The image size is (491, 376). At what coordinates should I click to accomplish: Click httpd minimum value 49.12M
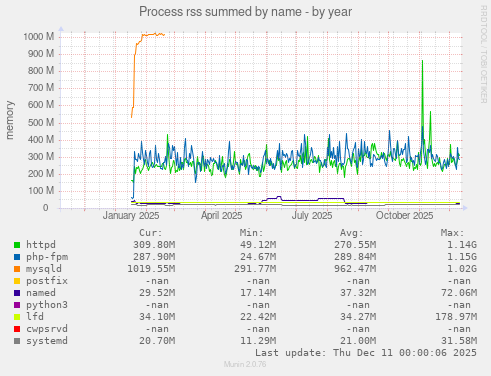(x=258, y=245)
